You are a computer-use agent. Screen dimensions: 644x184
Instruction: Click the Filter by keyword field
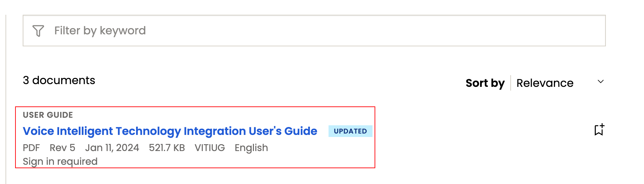click(x=241, y=31)
